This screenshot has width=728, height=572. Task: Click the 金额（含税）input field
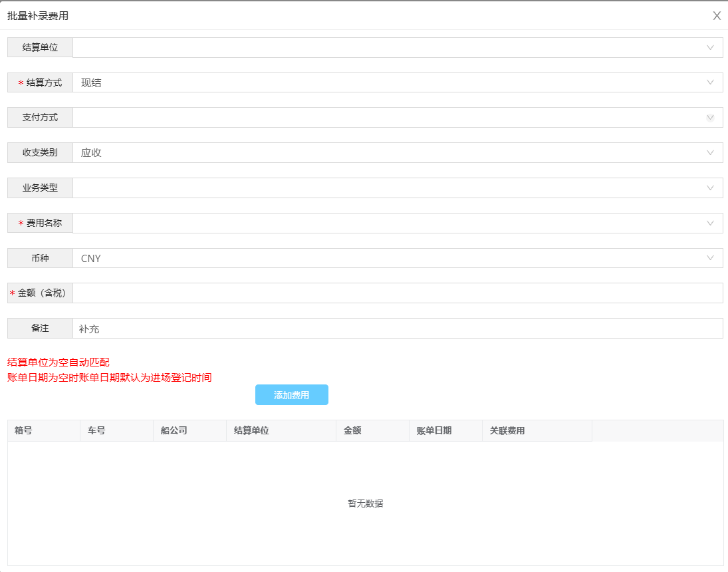click(398, 293)
